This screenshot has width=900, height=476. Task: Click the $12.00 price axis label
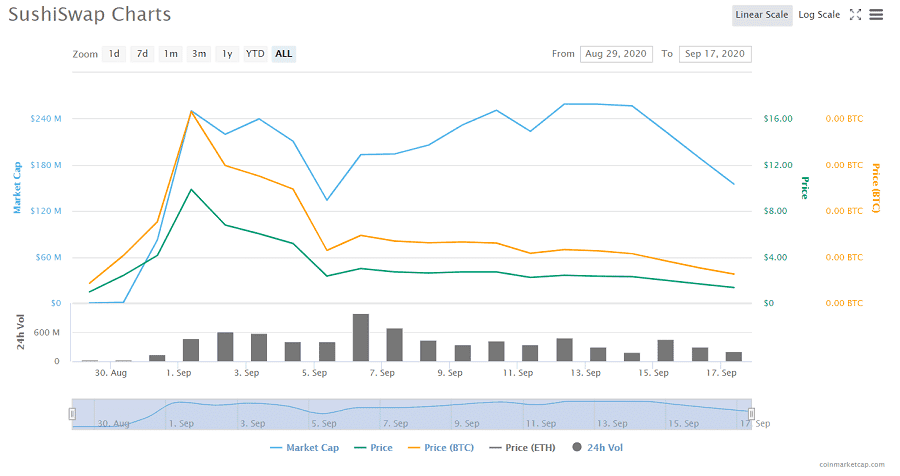tap(778, 165)
